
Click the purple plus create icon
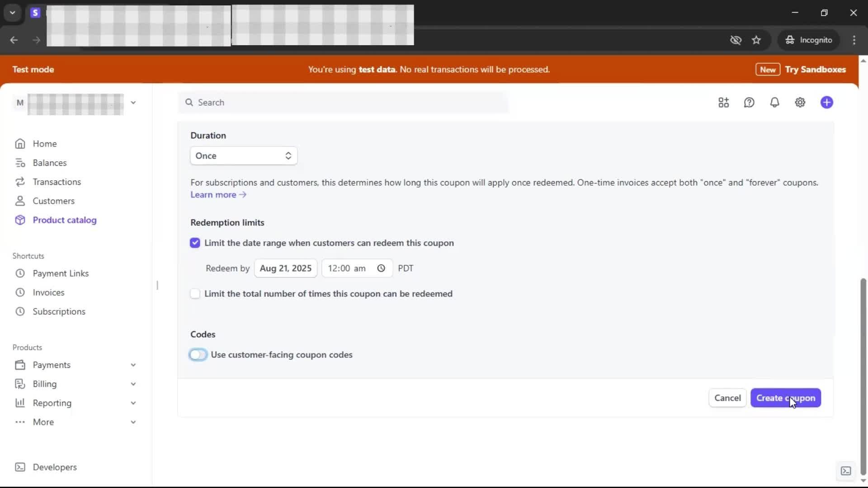(826, 103)
